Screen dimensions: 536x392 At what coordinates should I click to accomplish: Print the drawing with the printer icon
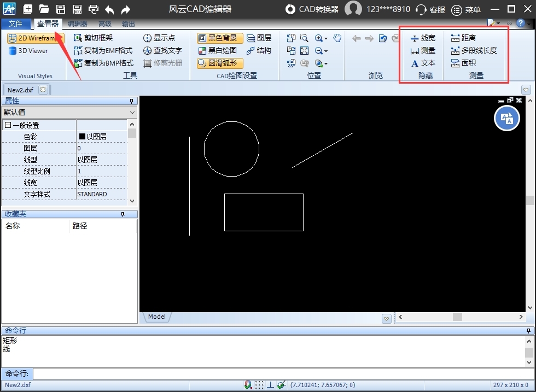coord(94,9)
